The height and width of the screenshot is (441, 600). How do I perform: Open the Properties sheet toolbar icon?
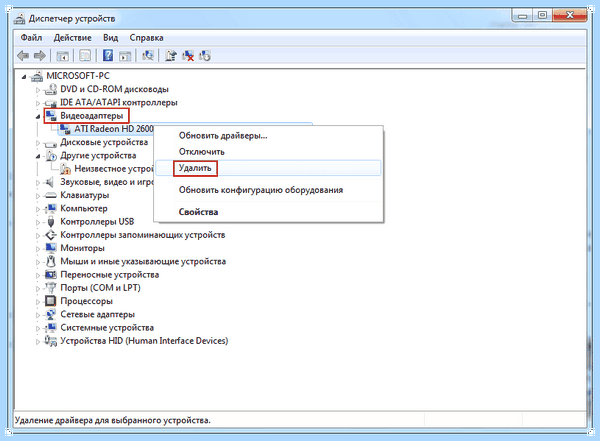tap(85, 56)
